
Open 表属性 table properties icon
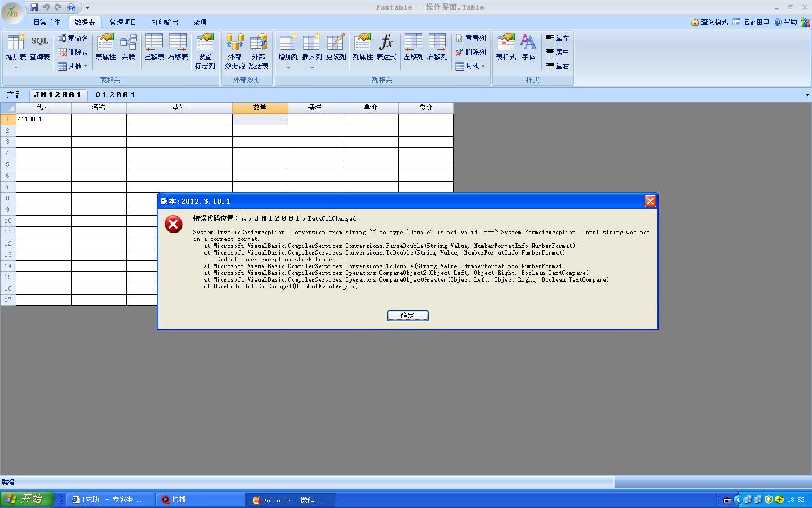point(105,47)
